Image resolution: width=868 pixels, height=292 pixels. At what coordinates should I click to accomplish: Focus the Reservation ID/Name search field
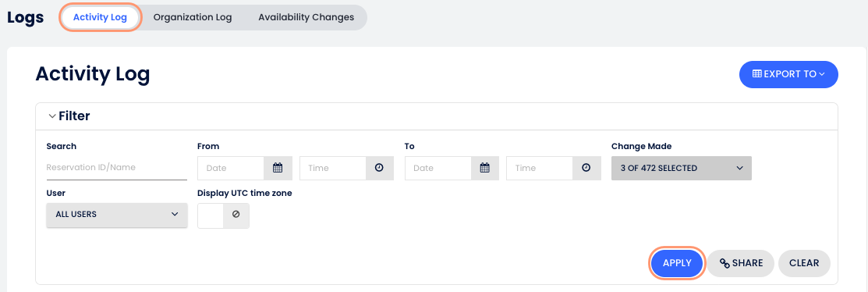[117, 167]
